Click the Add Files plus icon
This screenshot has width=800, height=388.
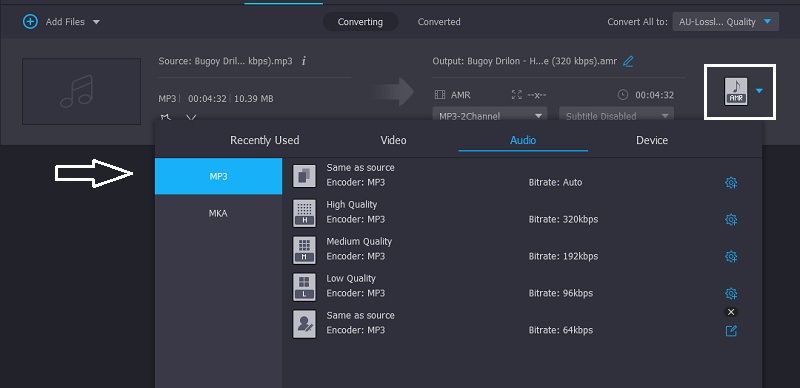click(30, 22)
